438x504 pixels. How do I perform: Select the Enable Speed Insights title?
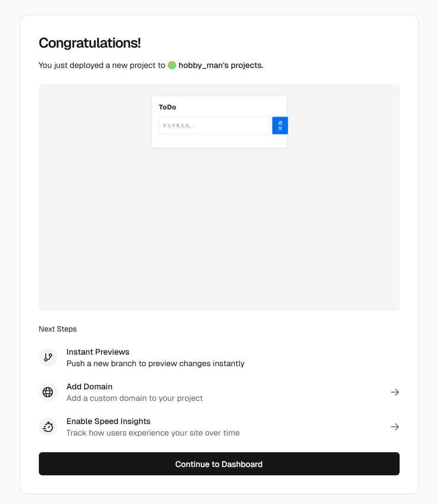[108, 421]
